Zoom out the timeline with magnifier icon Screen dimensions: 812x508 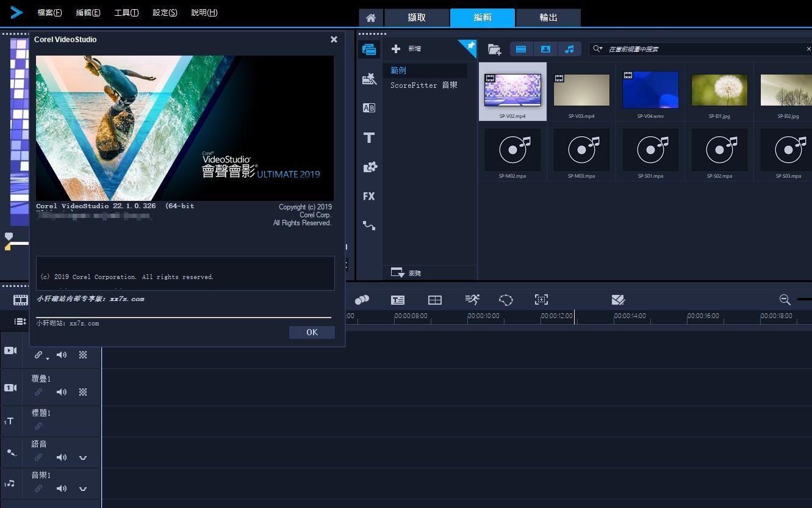point(785,300)
